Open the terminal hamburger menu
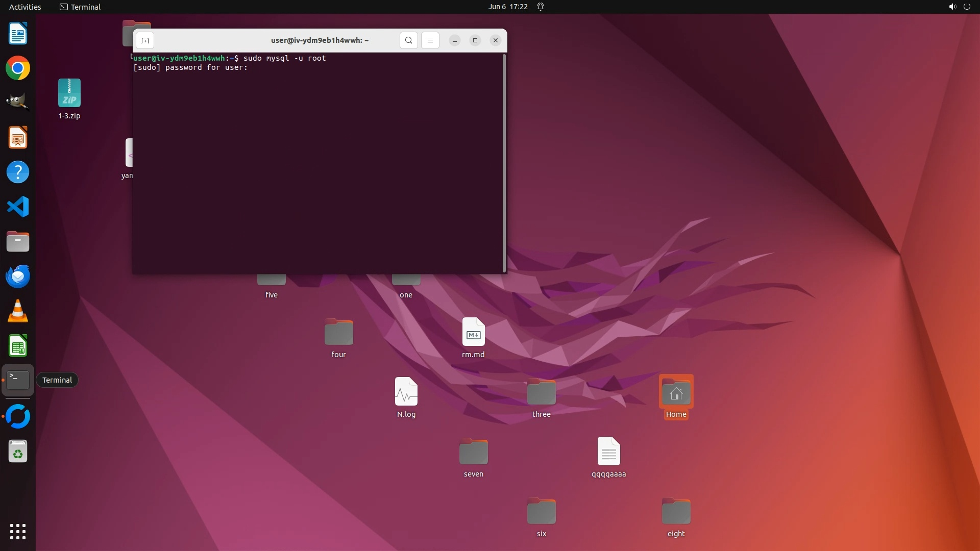This screenshot has width=980, height=551. pyautogui.click(x=430, y=40)
